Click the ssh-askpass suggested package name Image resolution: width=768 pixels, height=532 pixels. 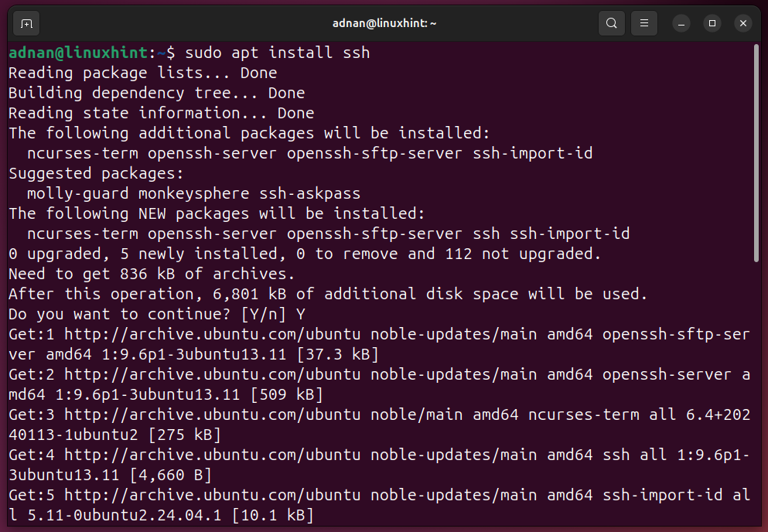tap(309, 194)
